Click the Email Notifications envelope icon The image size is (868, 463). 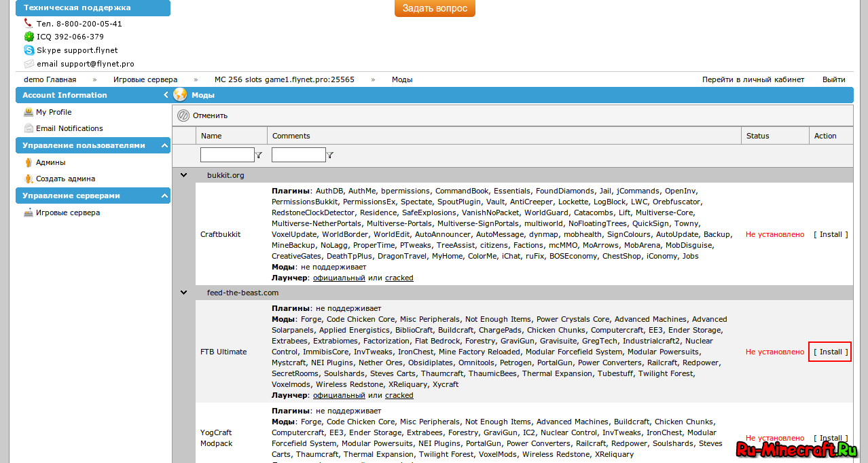pyautogui.click(x=29, y=128)
